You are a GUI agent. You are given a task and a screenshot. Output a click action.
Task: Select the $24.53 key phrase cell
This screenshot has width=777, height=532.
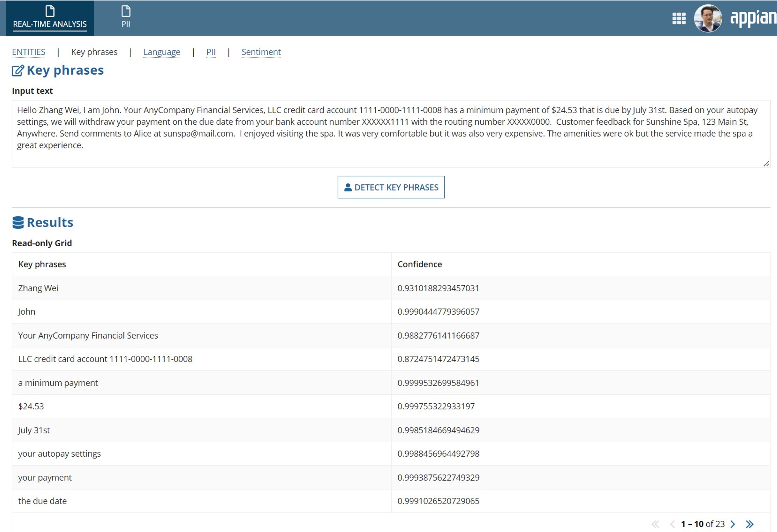202,406
